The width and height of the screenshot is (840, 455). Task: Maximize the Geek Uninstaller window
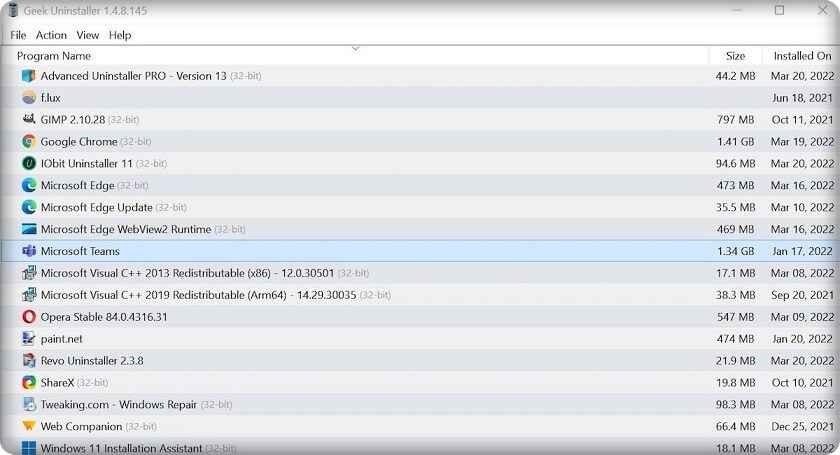point(779,10)
